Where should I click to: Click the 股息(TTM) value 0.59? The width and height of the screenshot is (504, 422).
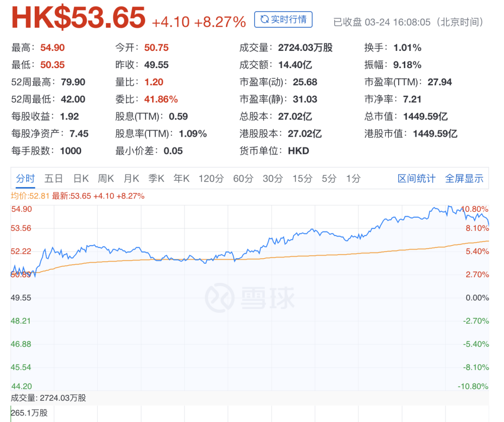pyautogui.click(x=178, y=116)
